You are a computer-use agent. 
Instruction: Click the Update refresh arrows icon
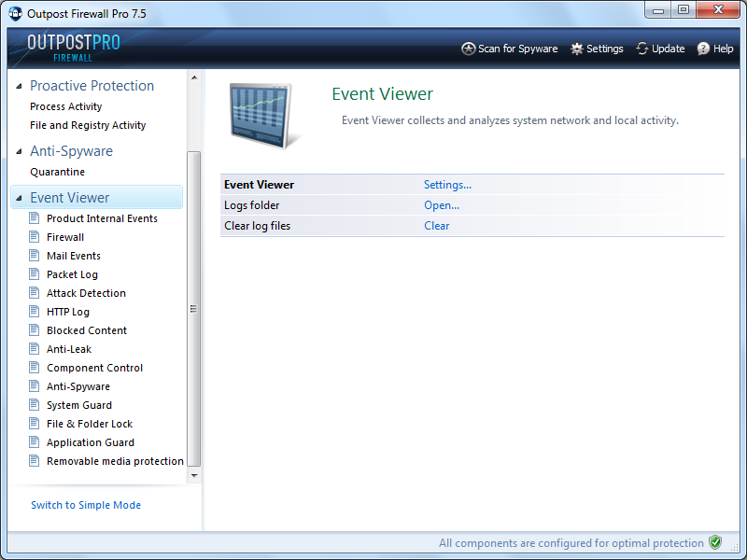[x=642, y=49]
